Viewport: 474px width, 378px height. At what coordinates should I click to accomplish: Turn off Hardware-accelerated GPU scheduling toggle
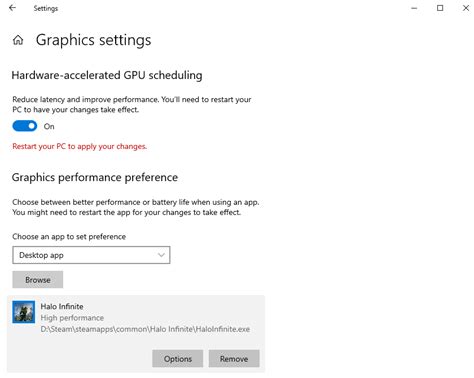coord(25,126)
